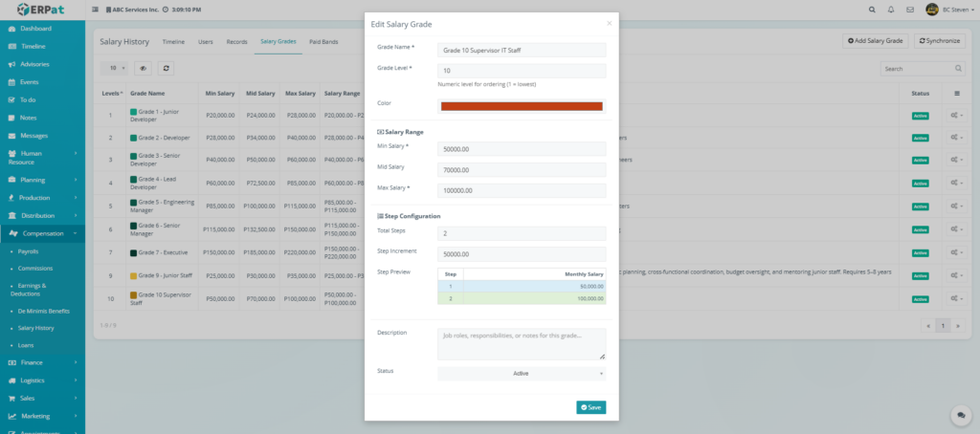Open the page size dropdown showing 10
Screen dimensions: 980x434
[116, 69]
